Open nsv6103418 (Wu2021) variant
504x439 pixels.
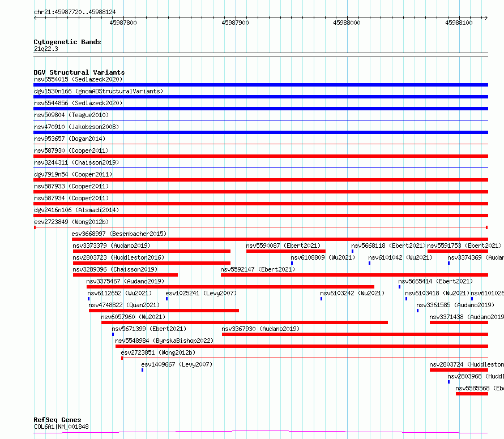point(437,293)
